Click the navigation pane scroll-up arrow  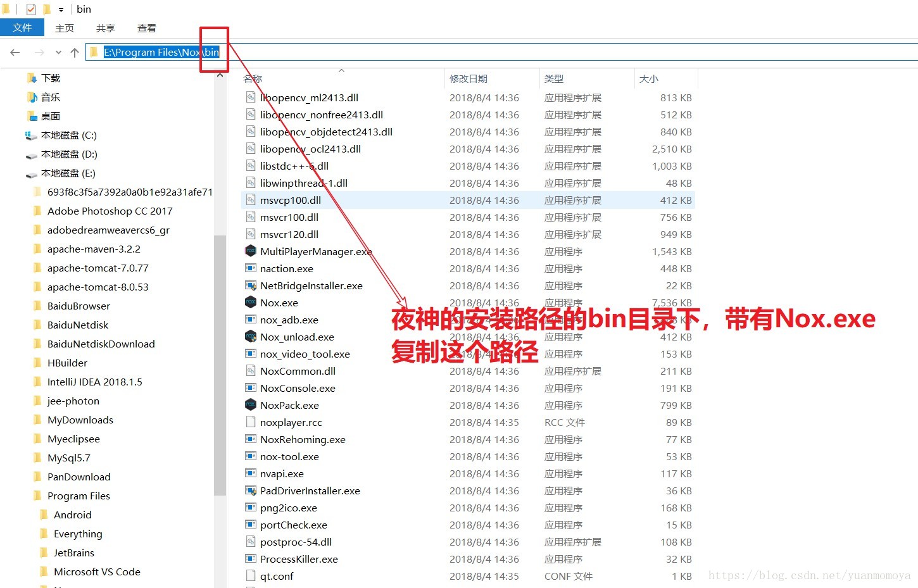[220, 75]
